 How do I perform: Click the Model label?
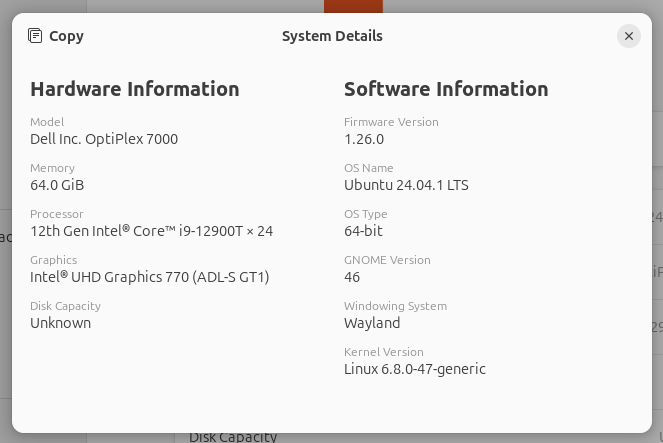point(47,122)
